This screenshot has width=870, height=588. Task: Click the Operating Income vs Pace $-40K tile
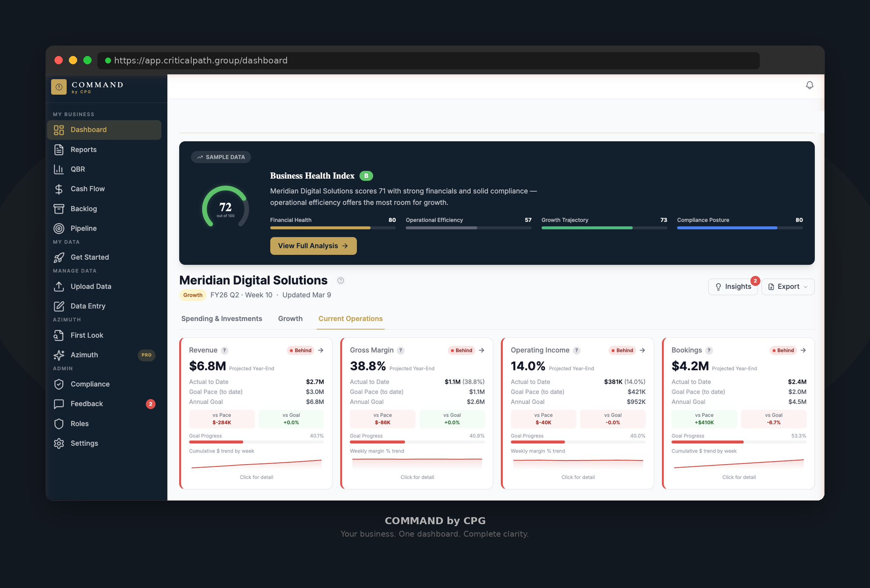(543, 419)
